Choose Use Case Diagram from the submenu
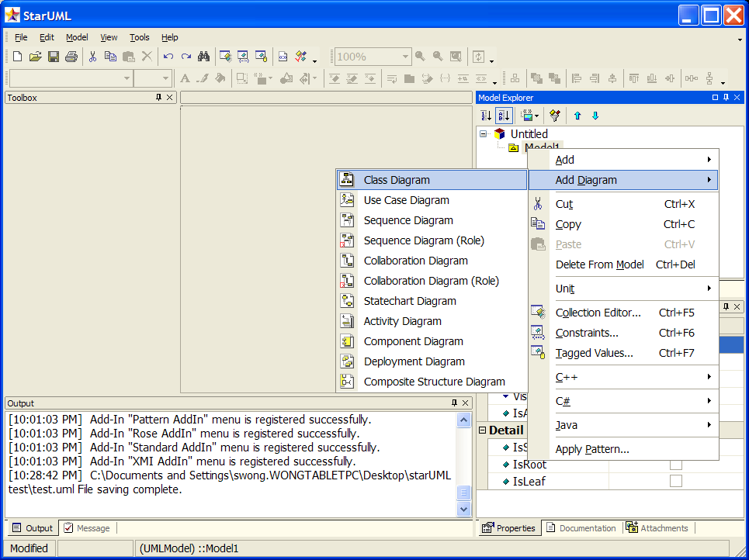The image size is (749, 560). point(432,200)
